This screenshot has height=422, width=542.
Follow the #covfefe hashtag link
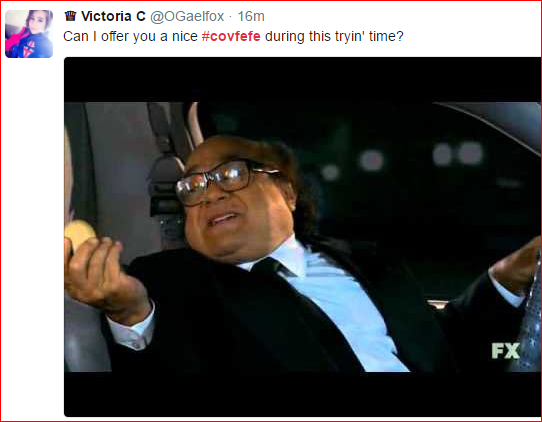pos(231,36)
